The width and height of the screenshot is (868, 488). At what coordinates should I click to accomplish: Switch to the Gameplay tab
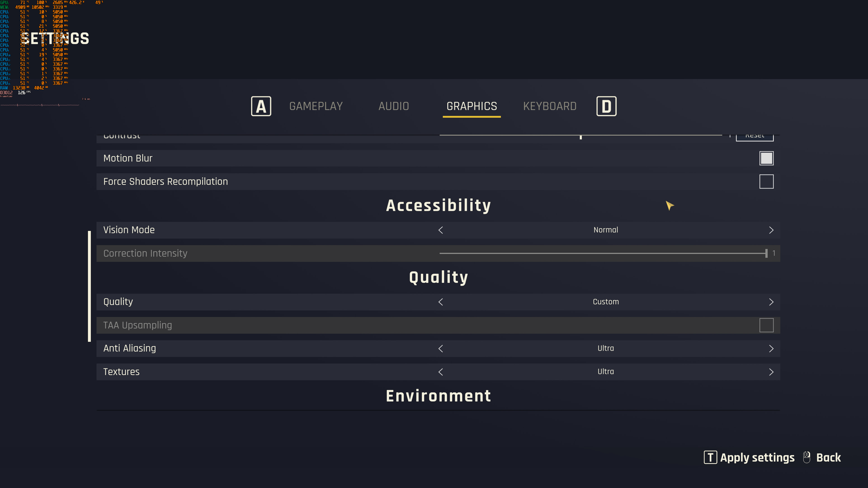point(316,106)
